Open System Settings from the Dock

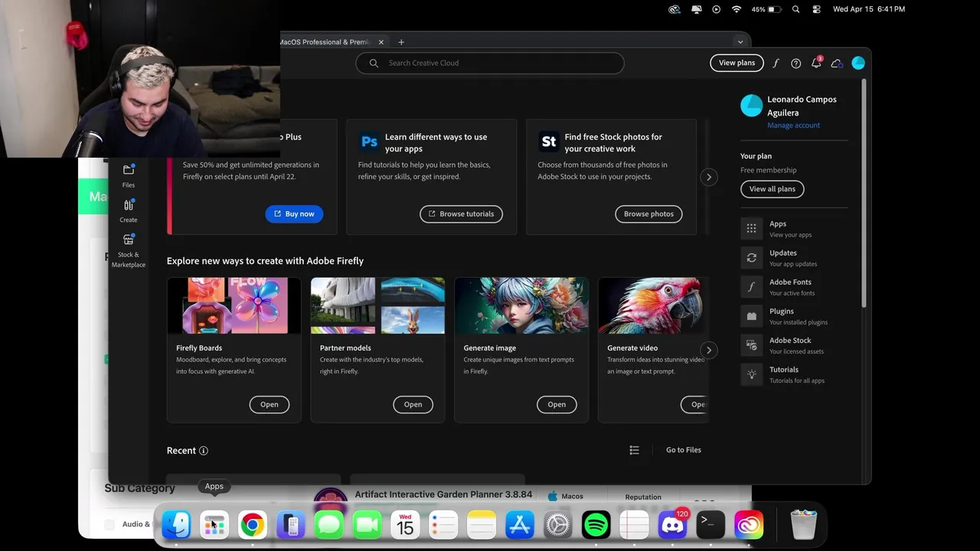557,525
